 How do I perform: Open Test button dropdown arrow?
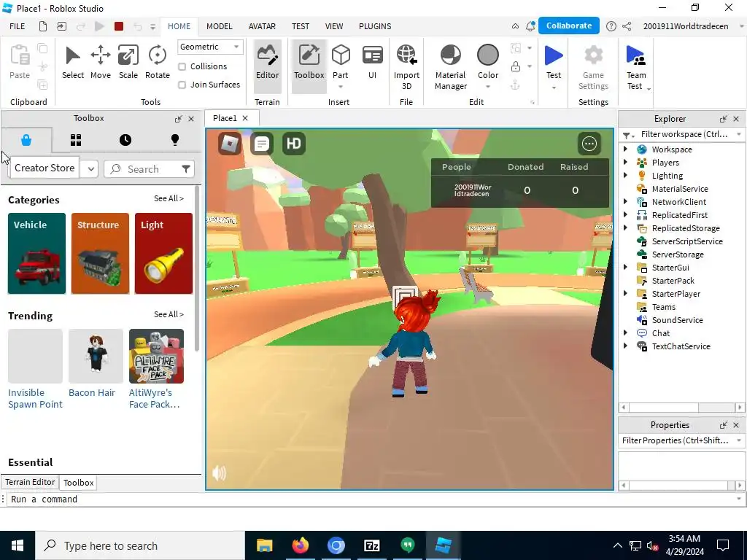554,87
